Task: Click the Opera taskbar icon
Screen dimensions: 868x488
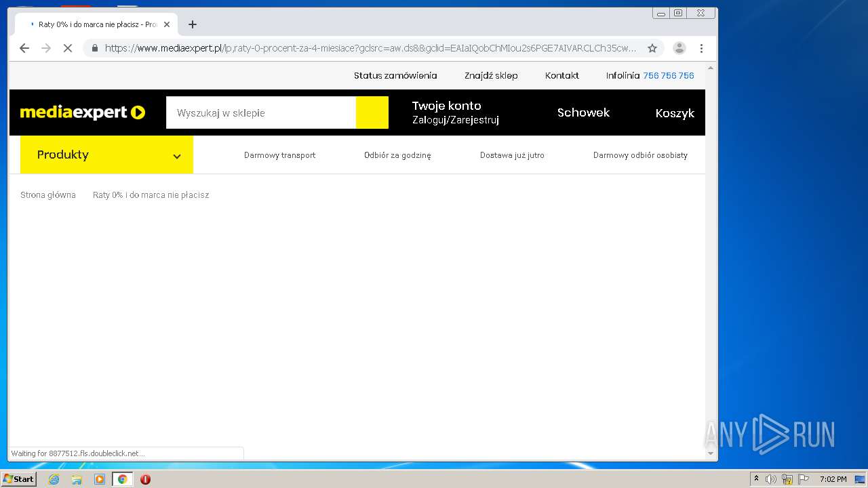Action: pos(145,479)
